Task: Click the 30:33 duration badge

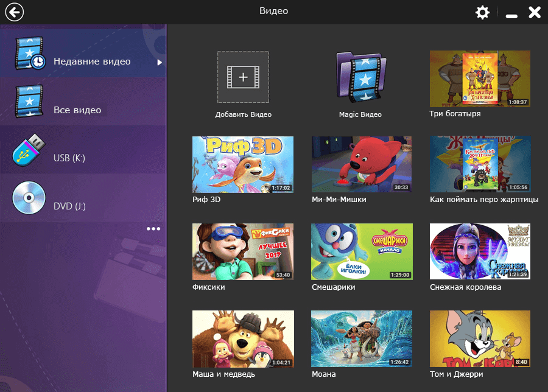Action: (x=401, y=187)
